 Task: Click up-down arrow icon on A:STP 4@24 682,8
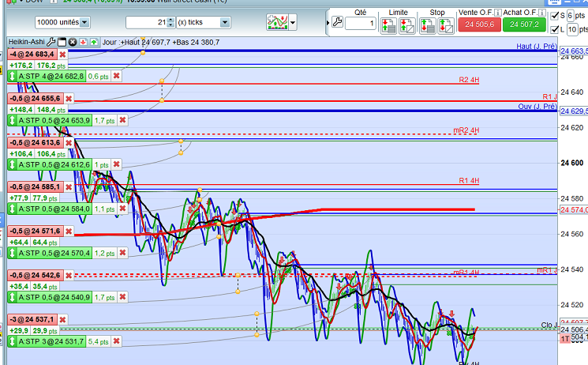(x=12, y=76)
